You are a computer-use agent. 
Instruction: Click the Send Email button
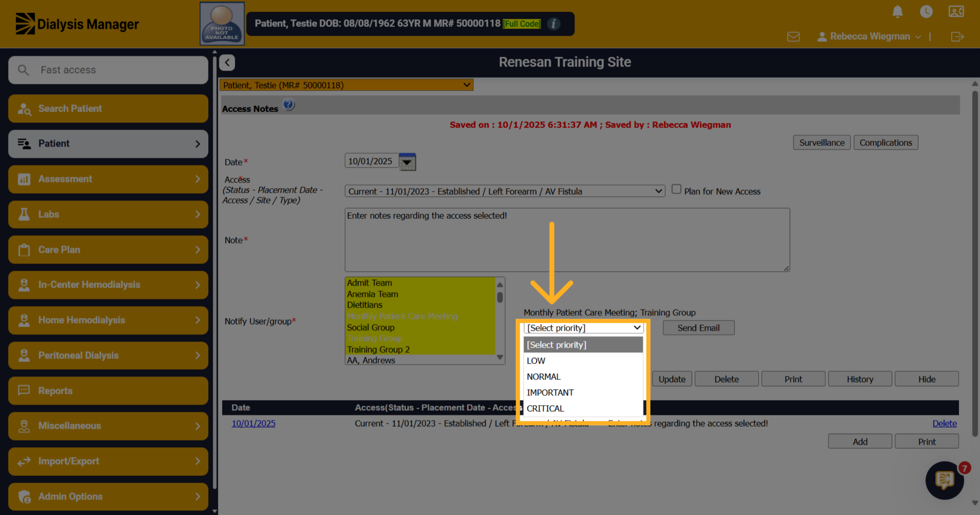(x=698, y=328)
